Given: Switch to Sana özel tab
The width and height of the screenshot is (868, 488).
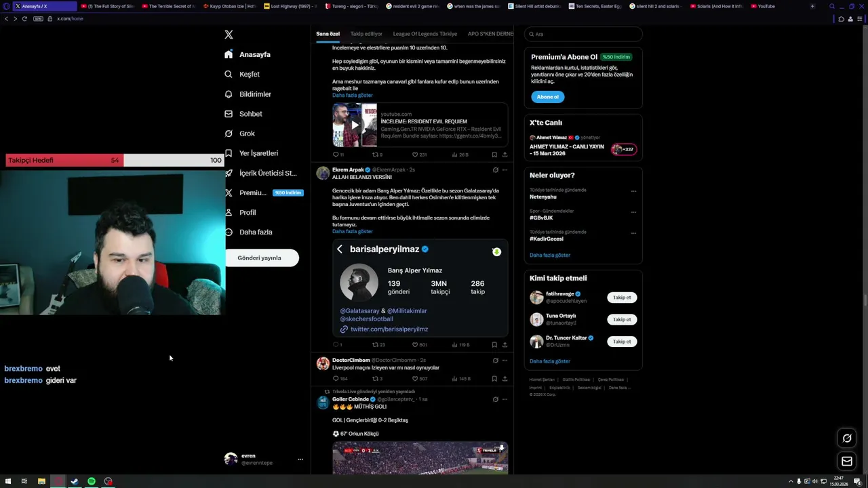Looking at the screenshot, I should coord(328,34).
